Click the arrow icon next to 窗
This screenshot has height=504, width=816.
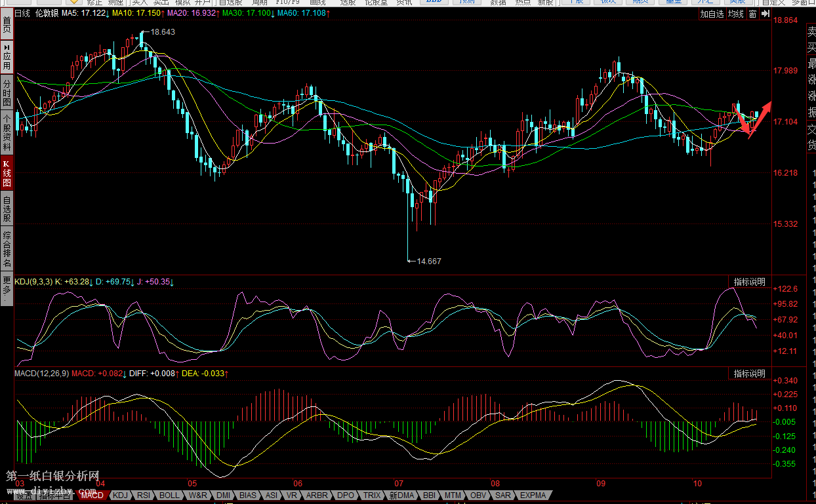[764, 14]
